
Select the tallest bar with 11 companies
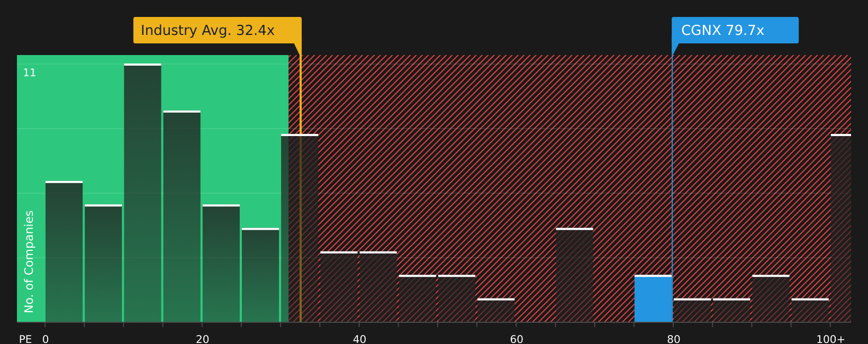pyautogui.click(x=142, y=193)
